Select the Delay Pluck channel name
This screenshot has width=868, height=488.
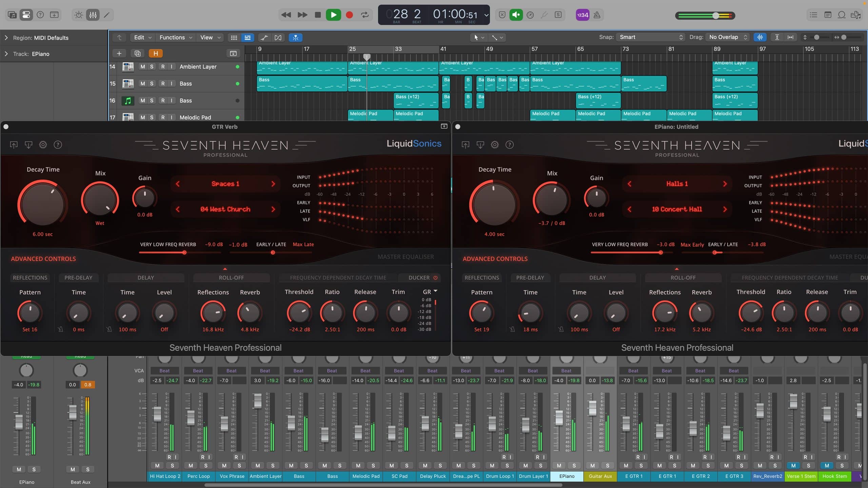pos(433,476)
